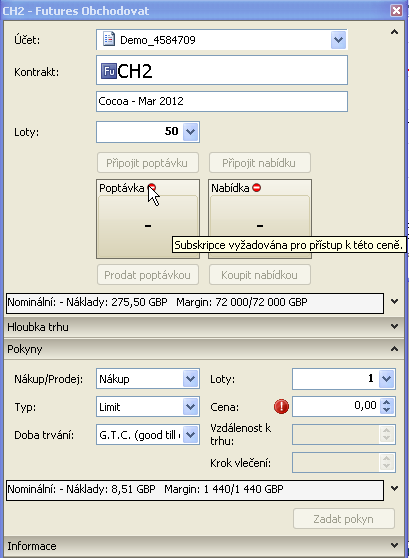Click the Doba trvání: label
Image resolution: width=409 pixels, height=558 pixels.
coord(44,435)
